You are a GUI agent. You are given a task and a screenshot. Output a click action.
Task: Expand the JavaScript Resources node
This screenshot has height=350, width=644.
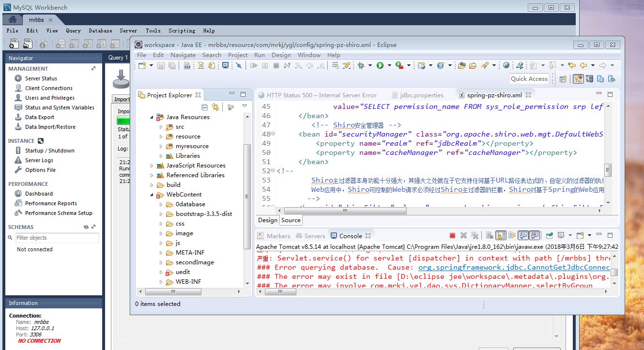[152, 166]
